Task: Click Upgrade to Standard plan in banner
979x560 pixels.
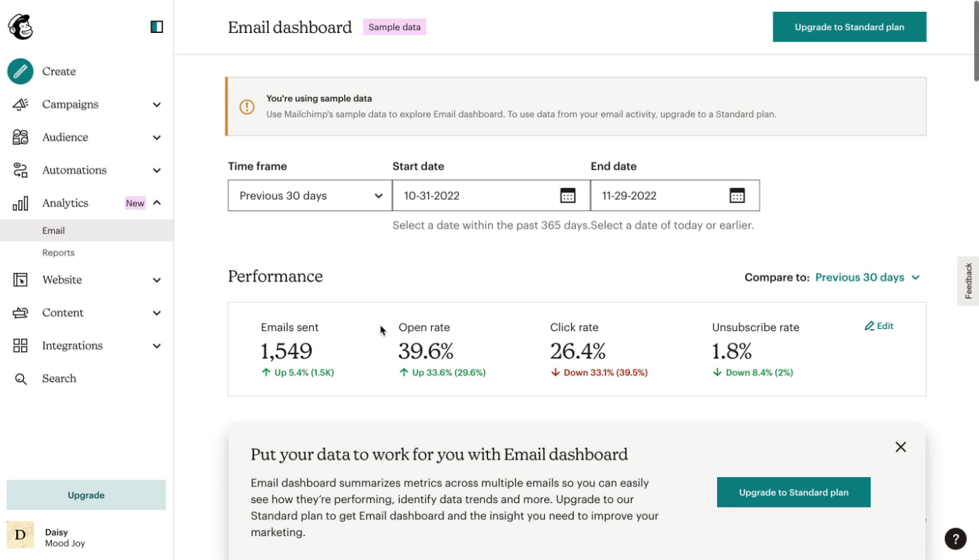Action: coord(794,493)
